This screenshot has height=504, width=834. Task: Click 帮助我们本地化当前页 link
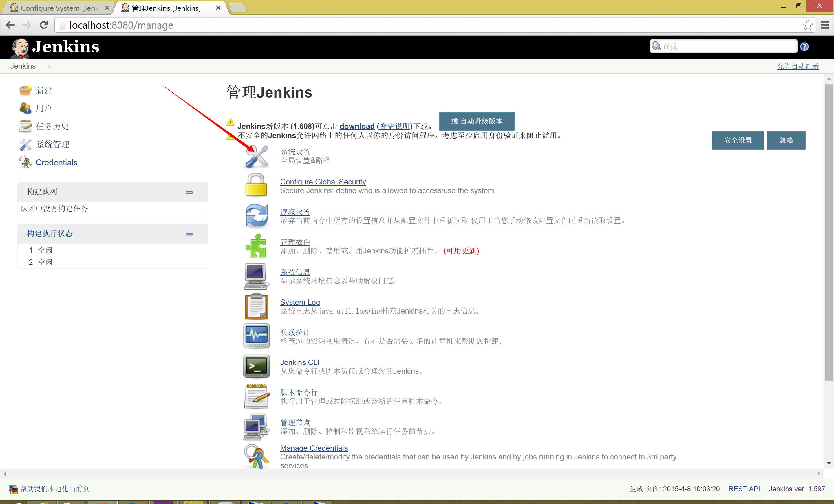coord(54,489)
